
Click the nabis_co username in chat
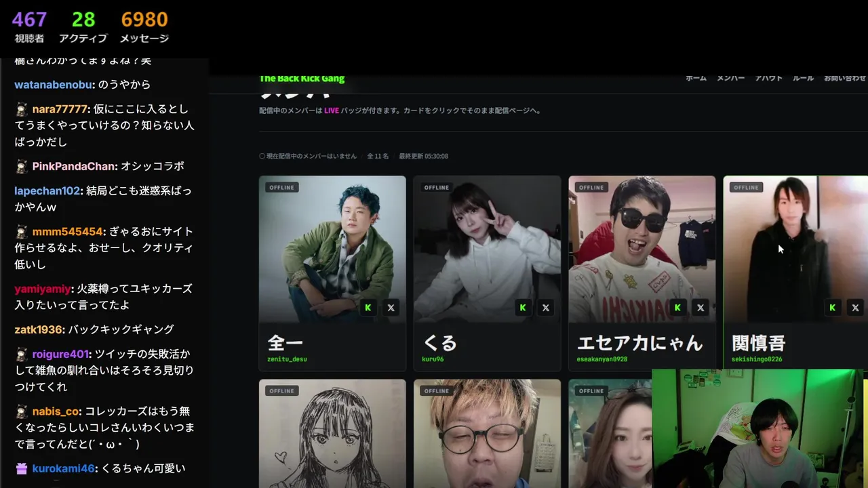tap(56, 411)
